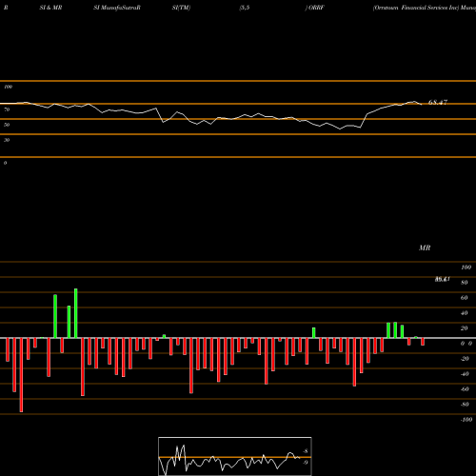Viewport: 476px width, 476px height.
Task: Click the 'ORRF' ticker symbol
Action: (316, 8)
